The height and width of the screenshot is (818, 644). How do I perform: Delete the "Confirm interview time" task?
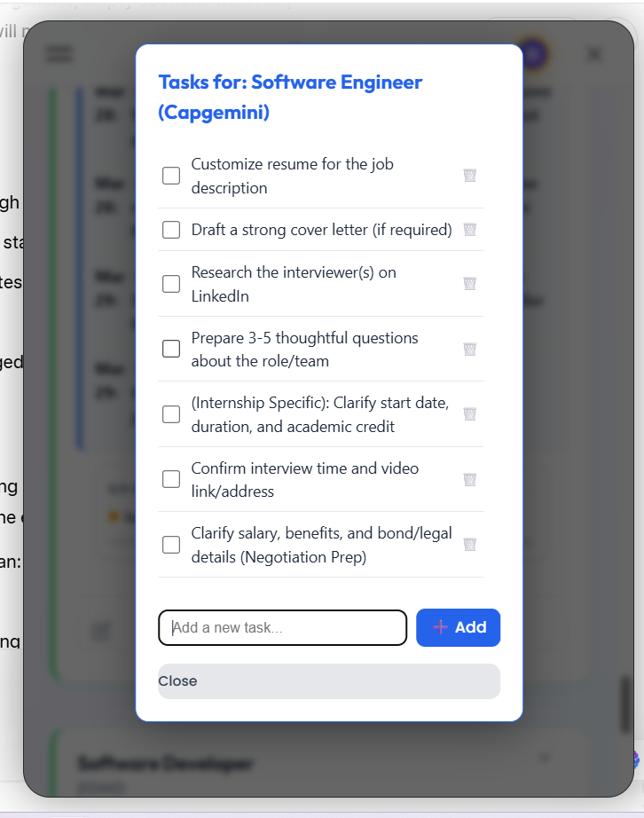[469, 479]
